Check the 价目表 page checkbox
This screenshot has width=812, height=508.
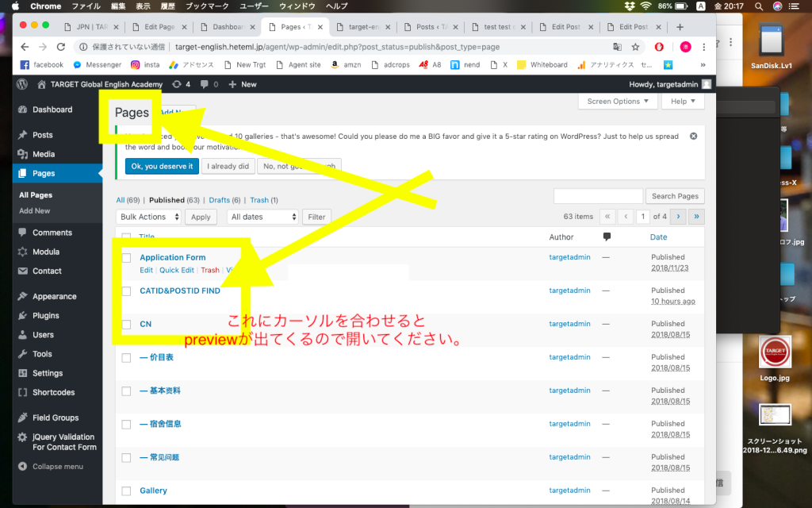tap(126, 357)
